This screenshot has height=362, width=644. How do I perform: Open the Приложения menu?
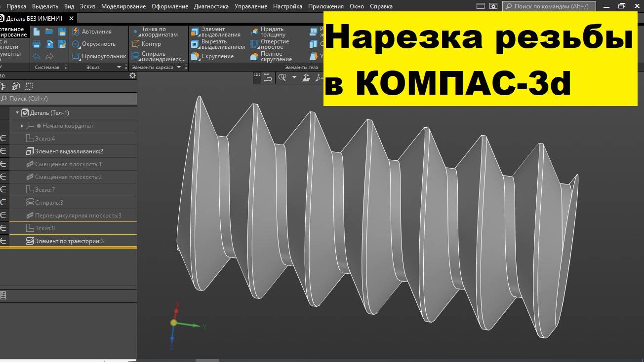[x=326, y=6]
